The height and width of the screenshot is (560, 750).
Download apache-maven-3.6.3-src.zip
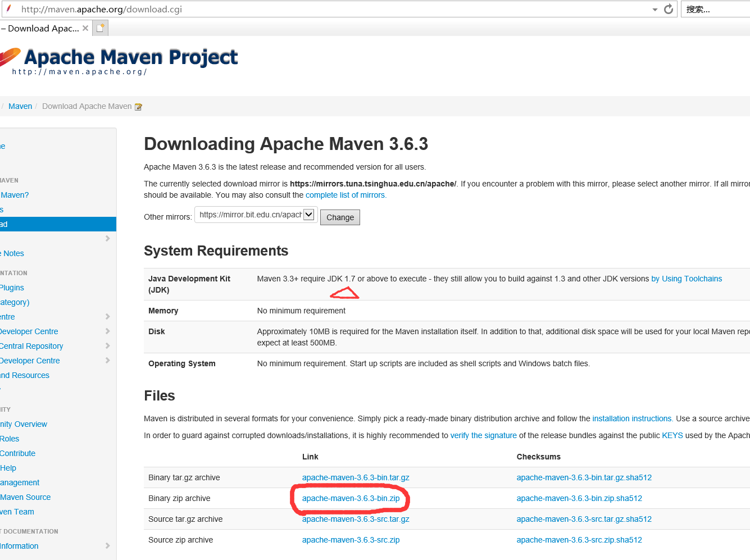[351, 540]
